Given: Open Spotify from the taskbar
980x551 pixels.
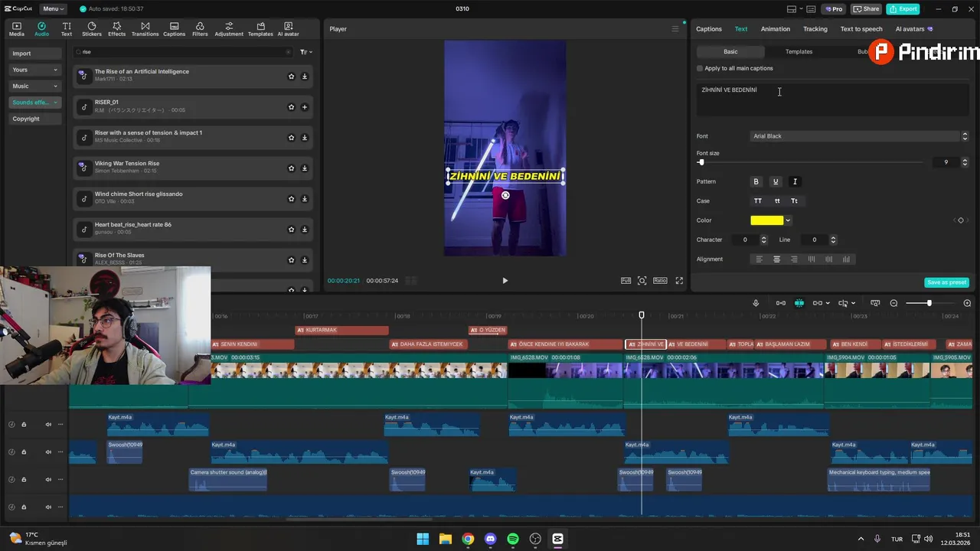Looking at the screenshot, I should pos(513,539).
